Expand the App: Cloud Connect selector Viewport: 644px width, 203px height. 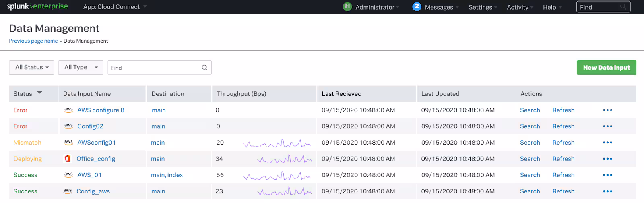115,7
